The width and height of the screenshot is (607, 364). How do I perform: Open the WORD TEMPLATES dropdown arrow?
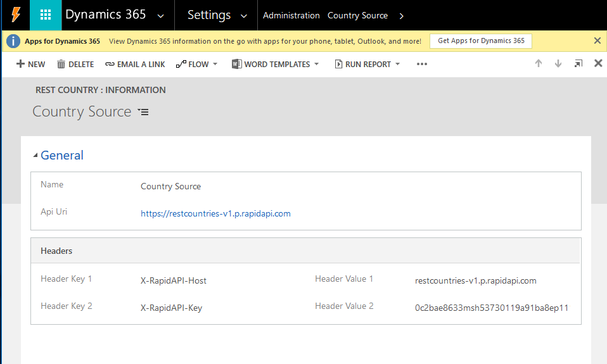[316, 64]
